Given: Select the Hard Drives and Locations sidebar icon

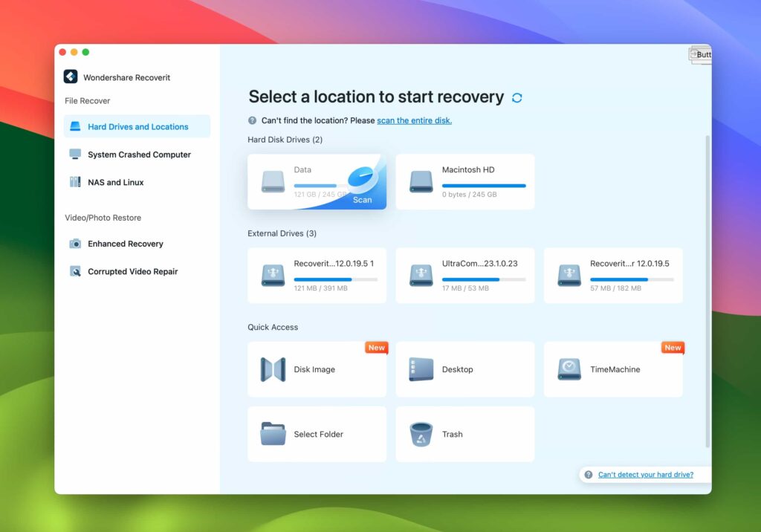Looking at the screenshot, I should click(x=74, y=126).
